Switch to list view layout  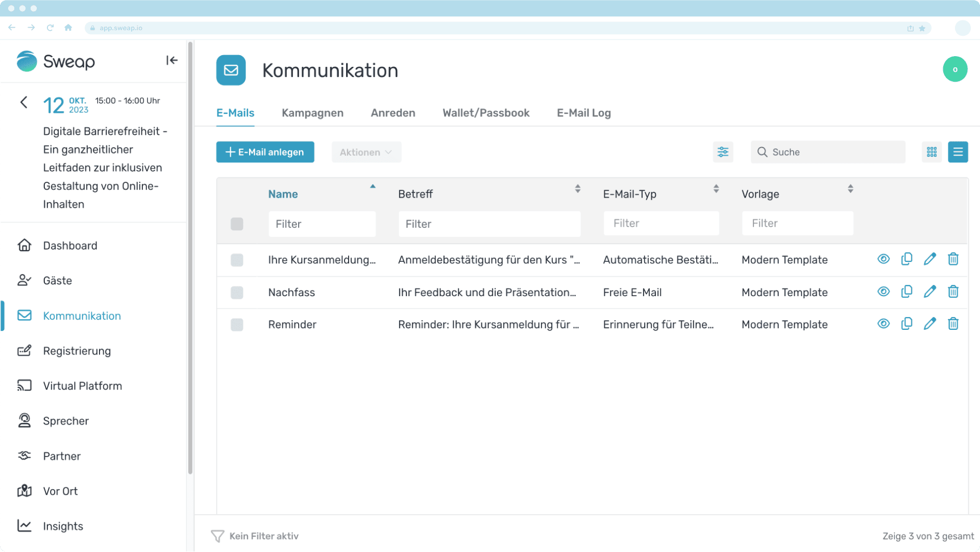point(958,152)
